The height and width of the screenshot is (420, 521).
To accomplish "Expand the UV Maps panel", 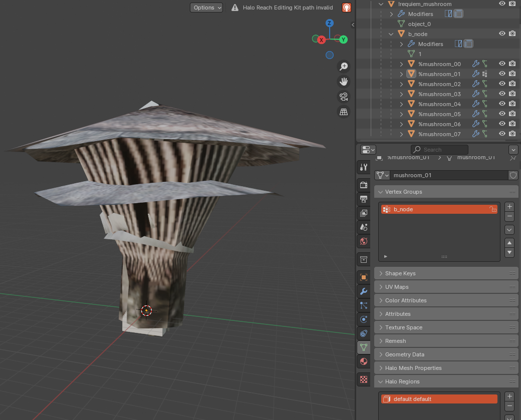I will click(x=397, y=287).
